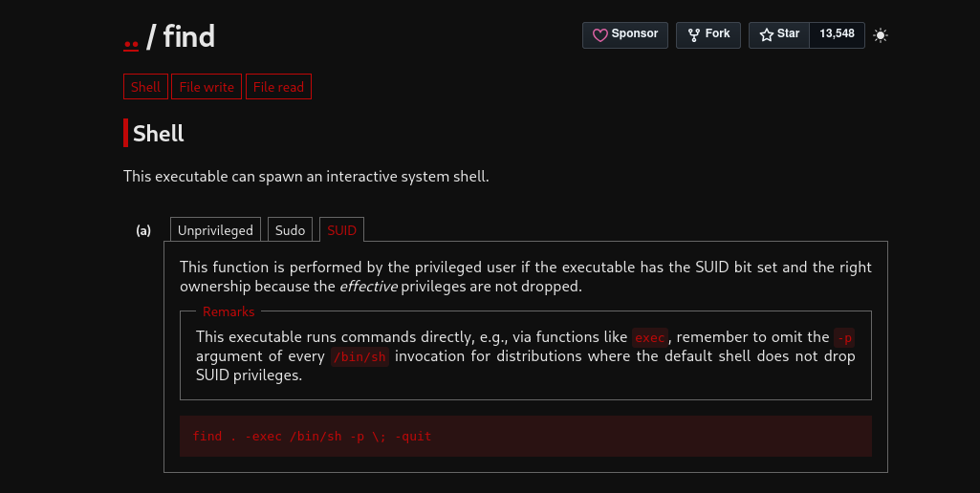Viewport: 980px width, 493px height.
Task: Click the Sponsor heart icon
Action: point(600,35)
